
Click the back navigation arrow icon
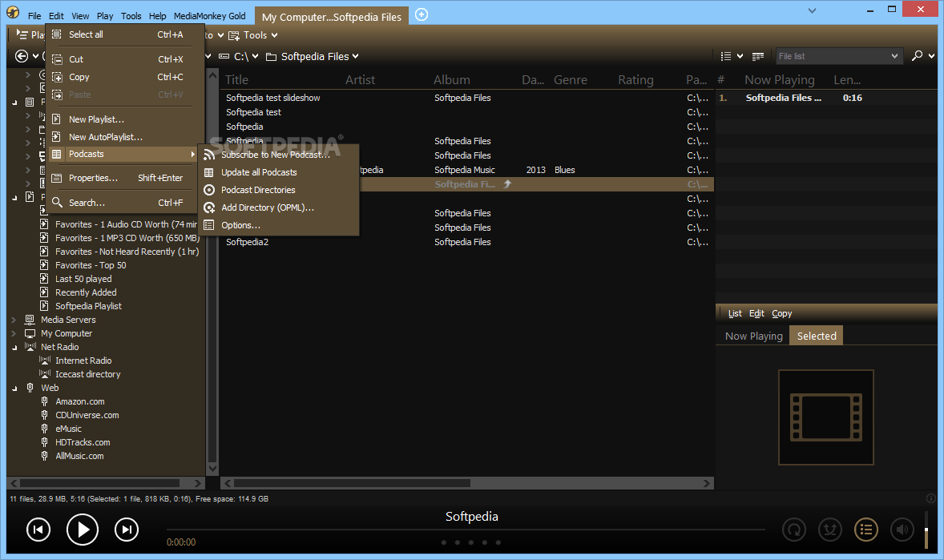click(x=21, y=56)
